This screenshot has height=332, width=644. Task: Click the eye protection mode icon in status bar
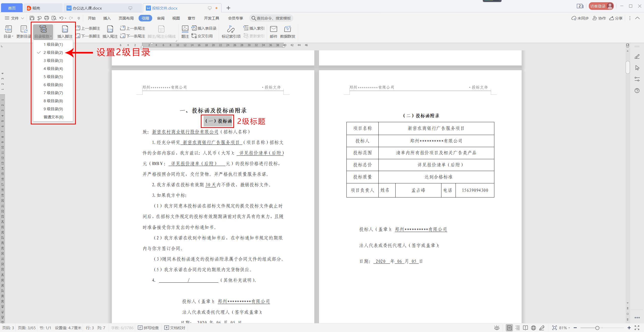coord(497,328)
